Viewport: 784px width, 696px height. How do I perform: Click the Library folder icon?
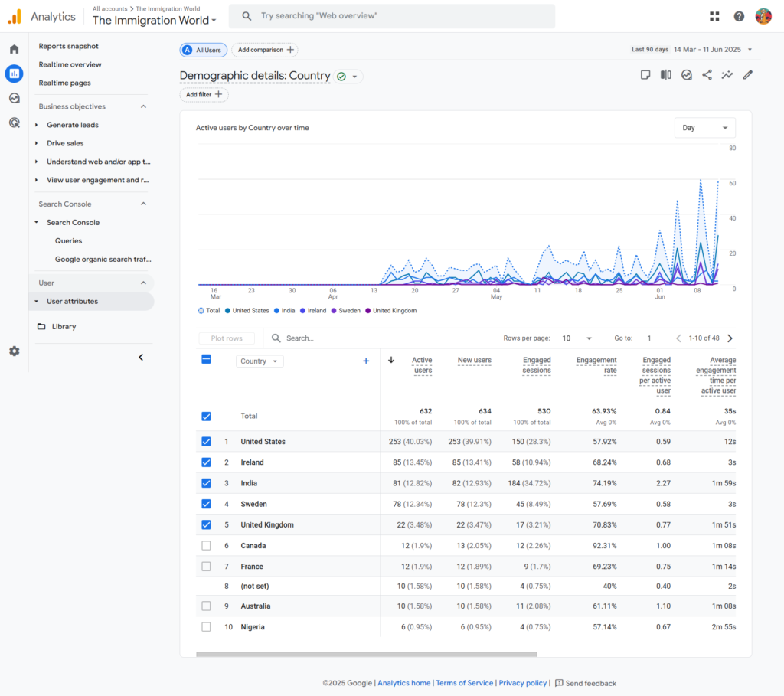click(41, 326)
